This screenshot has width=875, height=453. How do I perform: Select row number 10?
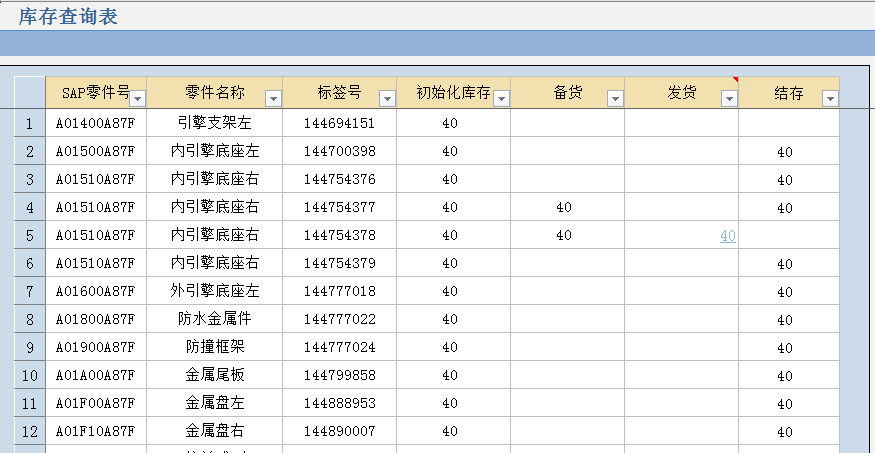(30, 375)
